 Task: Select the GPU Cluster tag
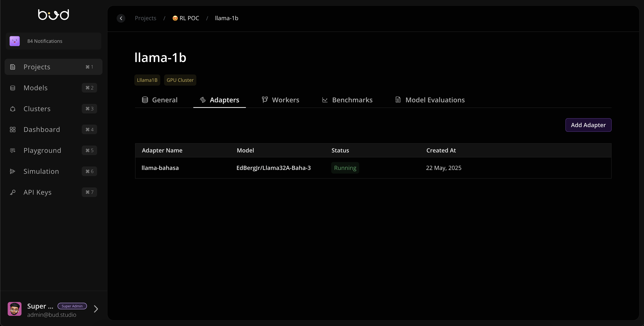180,80
